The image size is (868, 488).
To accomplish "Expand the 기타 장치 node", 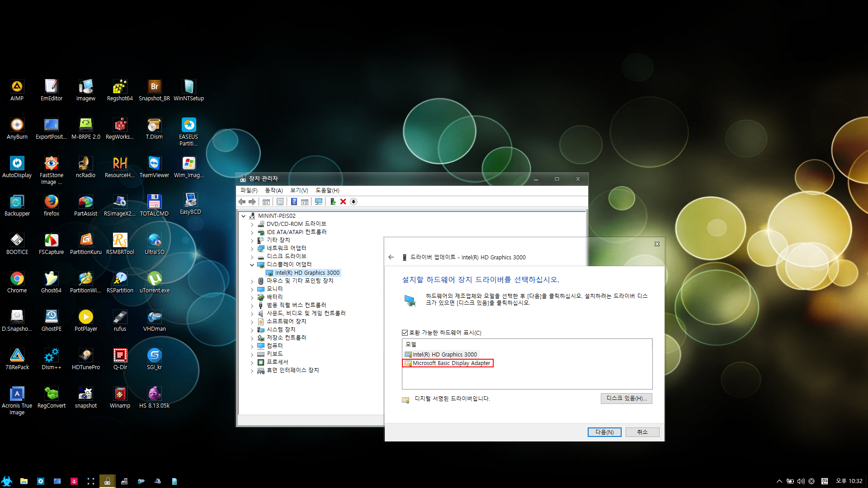I will 252,240.
